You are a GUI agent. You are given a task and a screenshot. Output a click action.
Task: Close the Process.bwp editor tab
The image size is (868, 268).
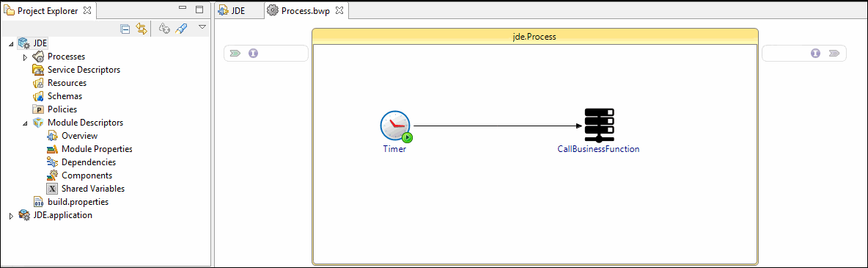click(340, 10)
